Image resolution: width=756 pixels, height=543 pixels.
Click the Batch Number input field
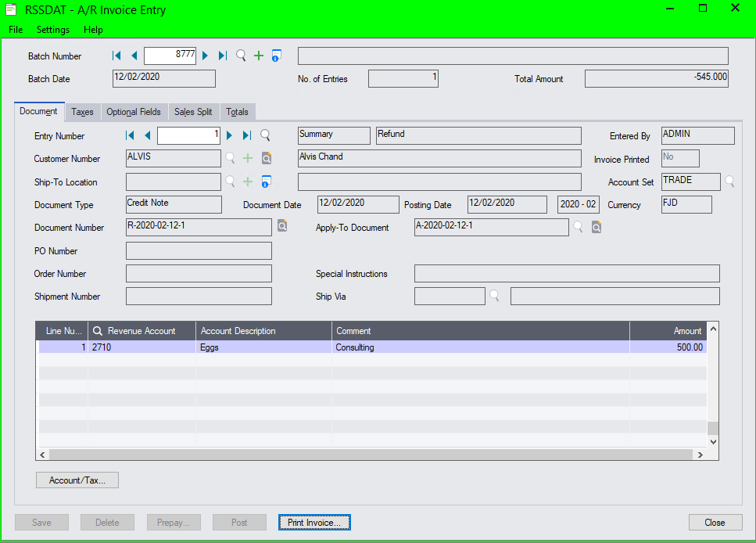click(x=170, y=56)
